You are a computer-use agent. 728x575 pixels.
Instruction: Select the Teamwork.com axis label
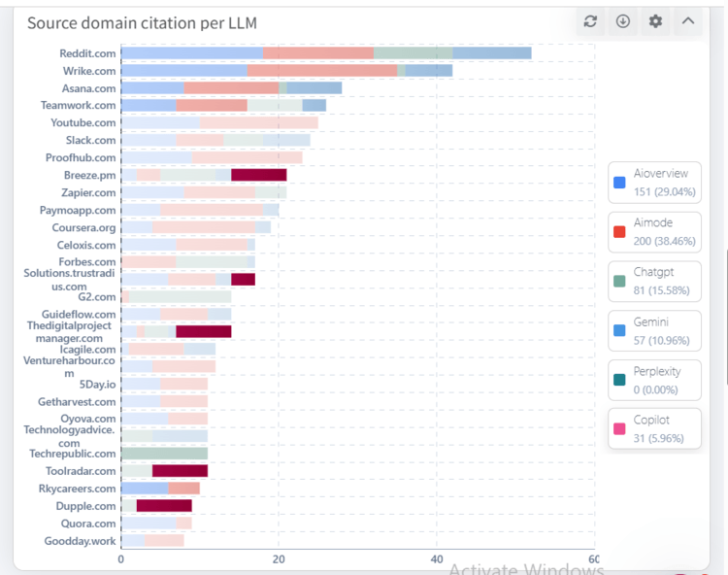pyautogui.click(x=78, y=106)
